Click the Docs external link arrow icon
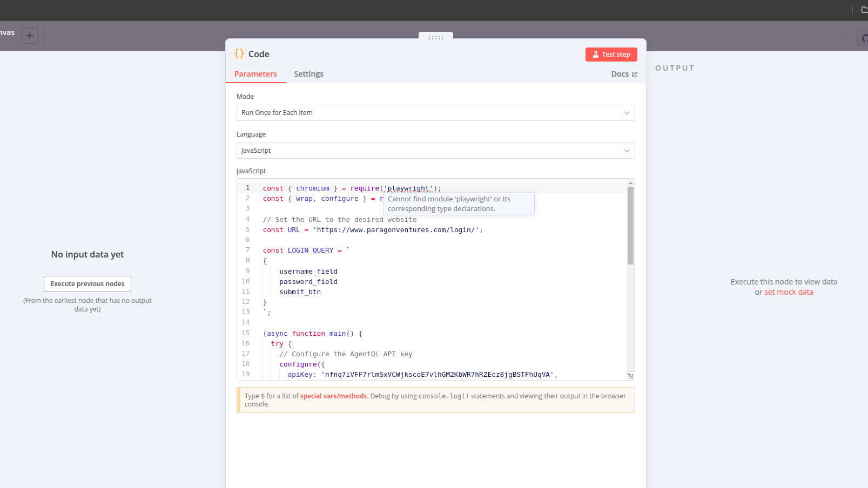This screenshot has height=488, width=868. tap(635, 74)
